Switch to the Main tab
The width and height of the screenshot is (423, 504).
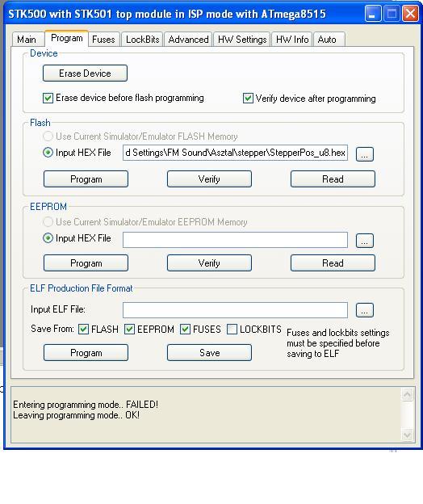27,40
